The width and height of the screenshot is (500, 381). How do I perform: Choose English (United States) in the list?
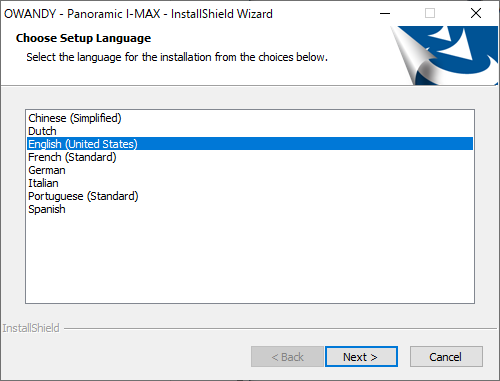tap(250, 144)
